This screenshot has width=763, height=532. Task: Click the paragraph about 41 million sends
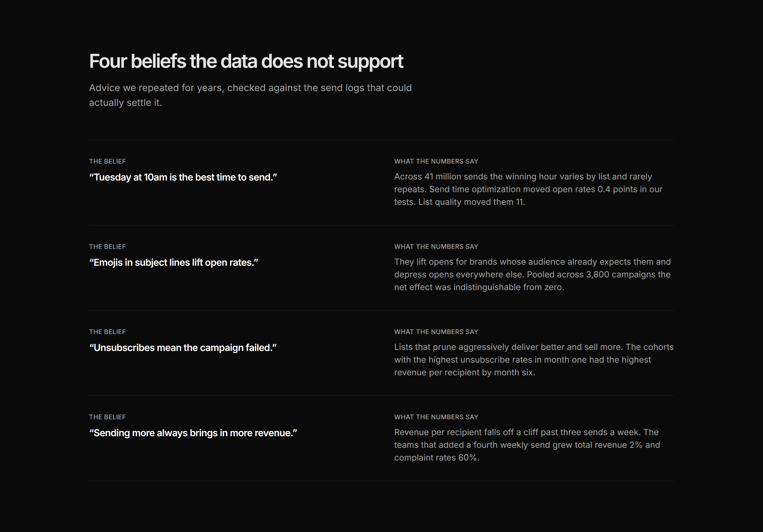coord(528,189)
